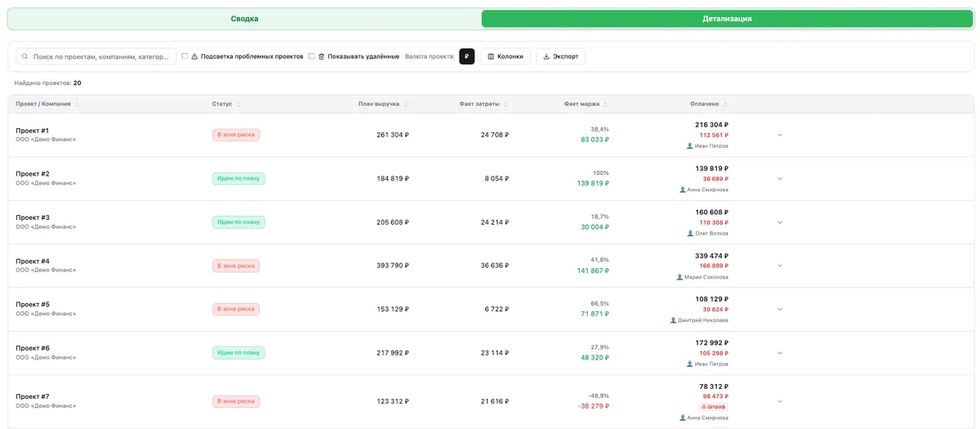This screenshot has width=980, height=429.
Task: Click person icon beside Анна Смирнова in Проект #7
Action: 683,418
